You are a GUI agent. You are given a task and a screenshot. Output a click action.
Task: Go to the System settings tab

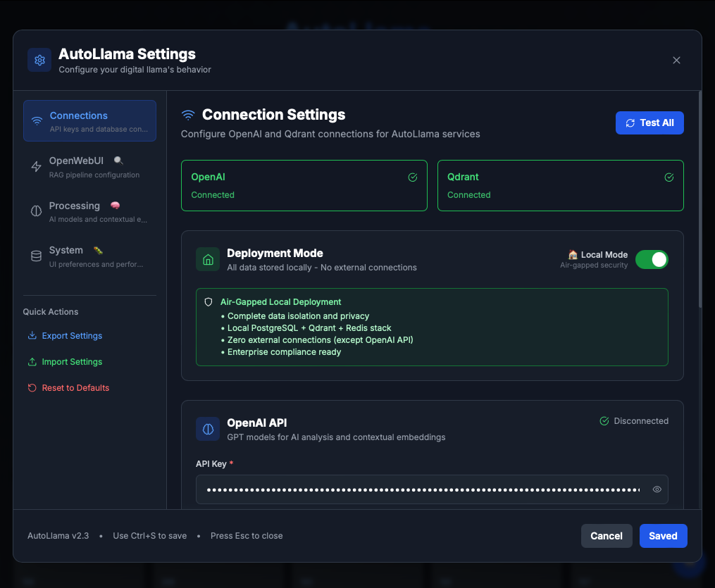(x=90, y=256)
